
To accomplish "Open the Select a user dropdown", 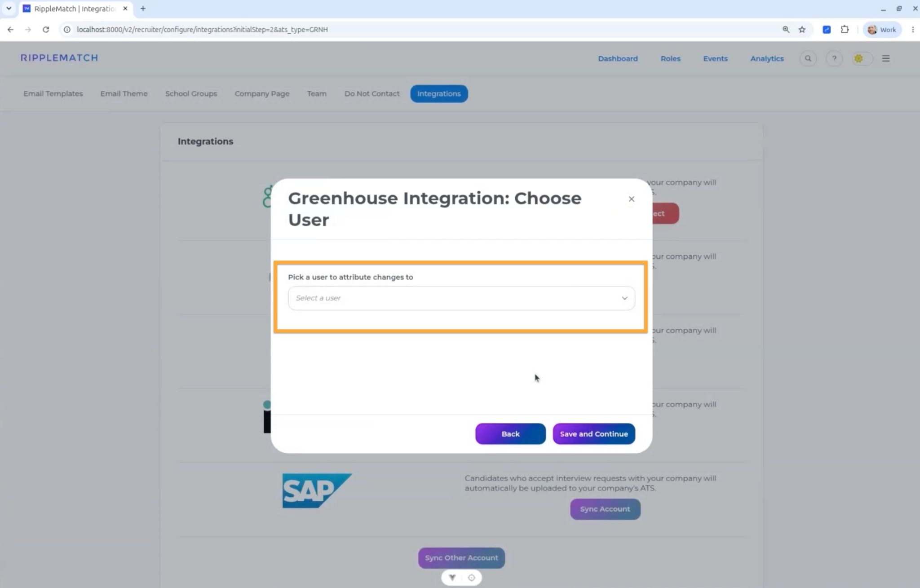I will point(461,298).
